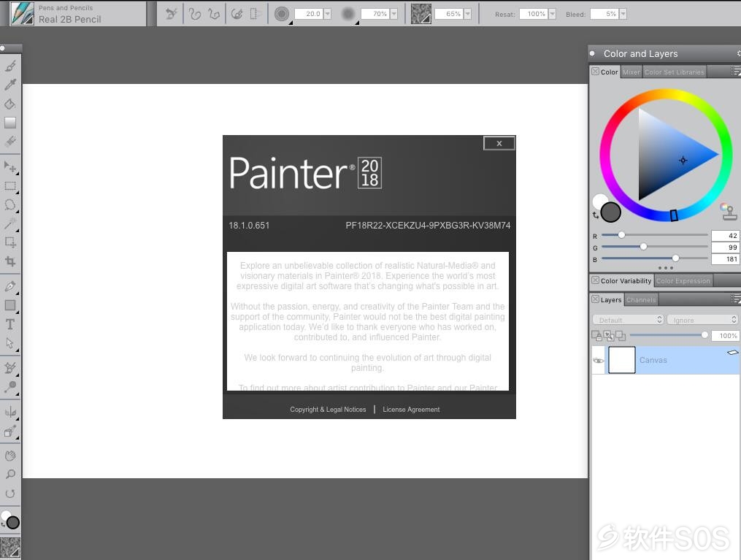The width and height of the screenshot is (741, 560).
Task: Select the Rectangular Selection tool
Action: (x=10, y=185)
